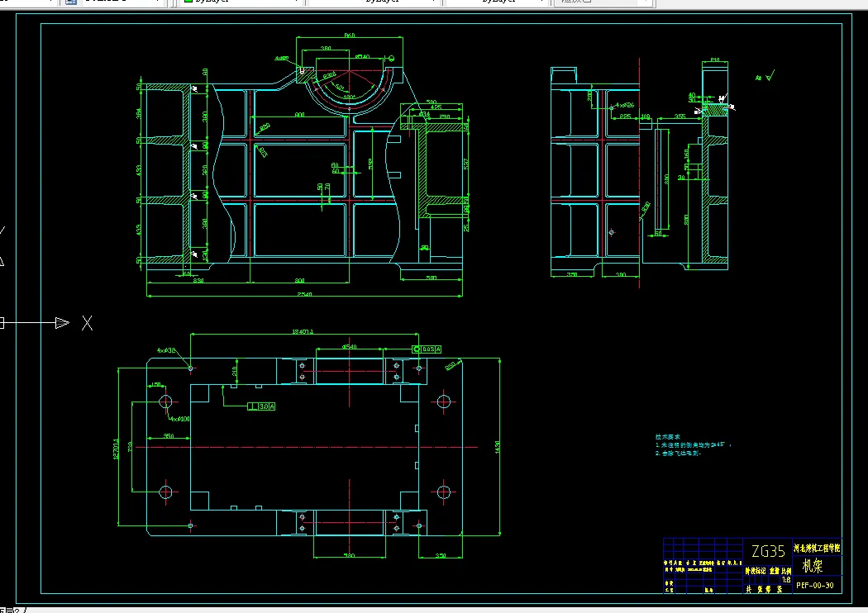Select the 900 dimension in front view
The image size is (868, 613).
tap(299, 115)
